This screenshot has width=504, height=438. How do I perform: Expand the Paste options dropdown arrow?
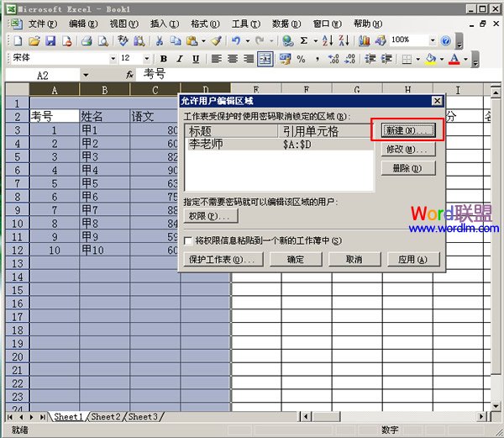203,41
